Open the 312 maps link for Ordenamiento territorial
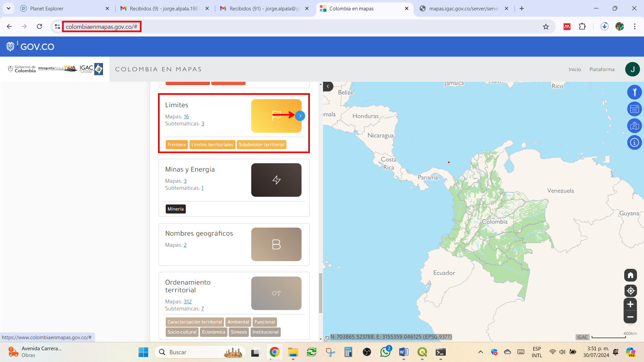The image size is (644, 362). pyautogui.click(x=187, y=302)
